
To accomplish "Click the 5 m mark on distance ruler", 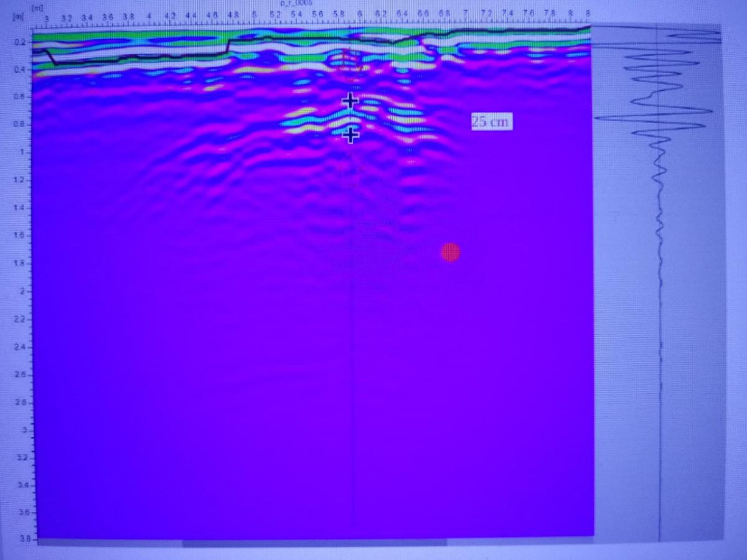I will [254, 14].
